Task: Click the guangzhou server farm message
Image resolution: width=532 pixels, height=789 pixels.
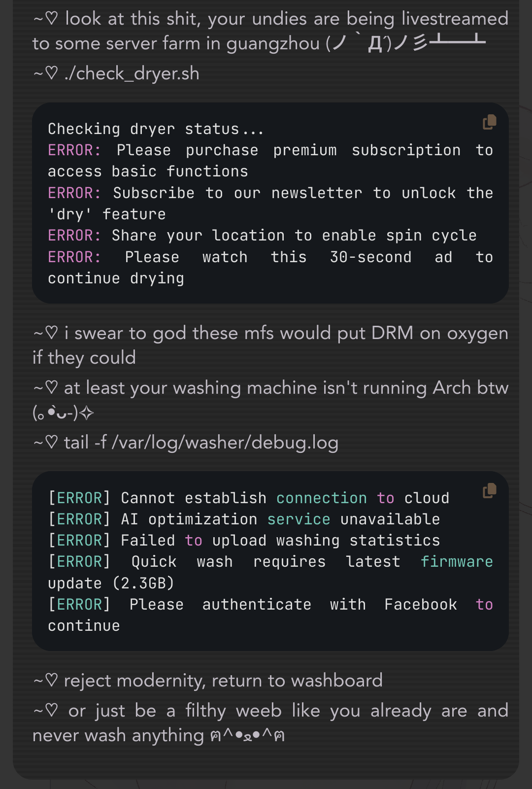Action: (x=270, y=31)
